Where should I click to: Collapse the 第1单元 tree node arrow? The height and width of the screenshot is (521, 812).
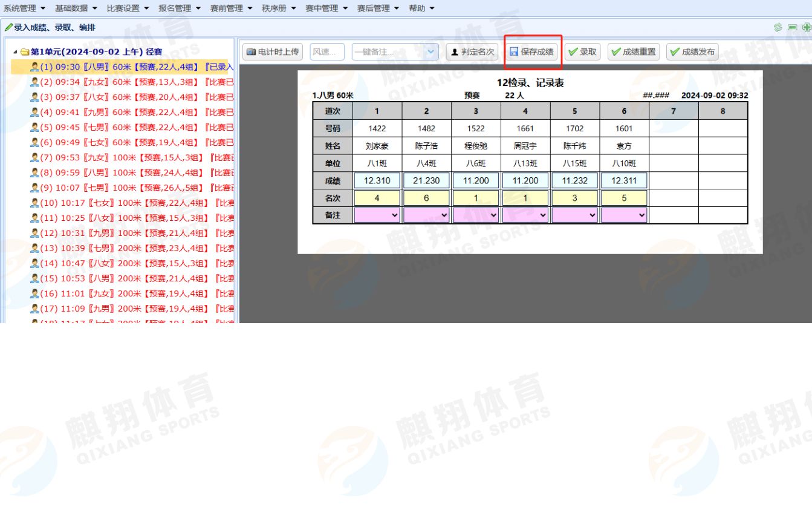tap(15, 52)
